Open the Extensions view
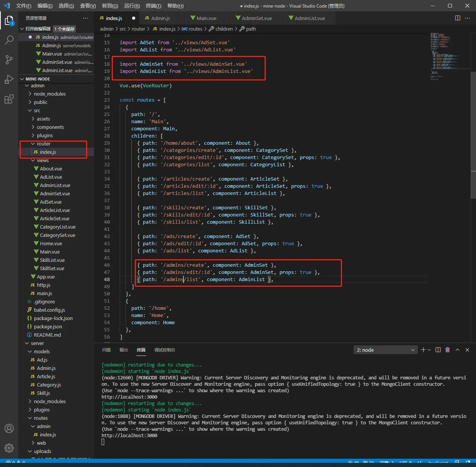Viewport: 476px width, 467px height. pos(9,99)
